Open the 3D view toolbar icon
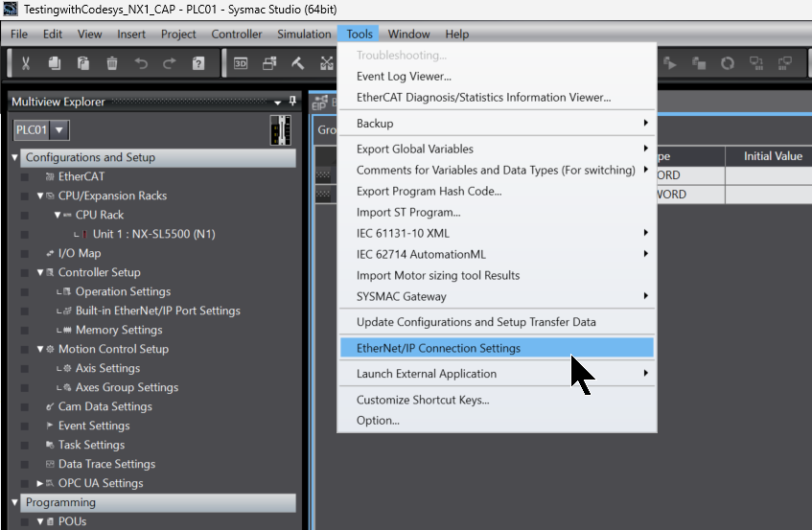812x530 pixels. 241,64
